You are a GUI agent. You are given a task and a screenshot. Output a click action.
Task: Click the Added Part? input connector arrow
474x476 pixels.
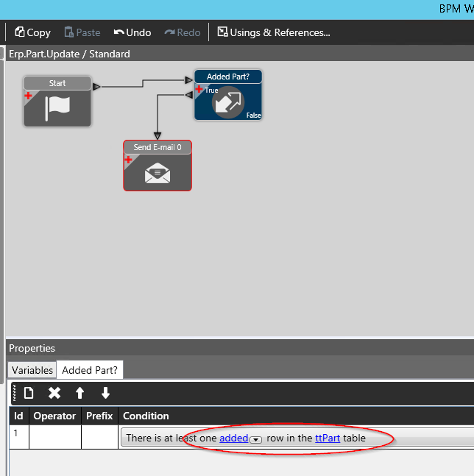click(188, 80)
